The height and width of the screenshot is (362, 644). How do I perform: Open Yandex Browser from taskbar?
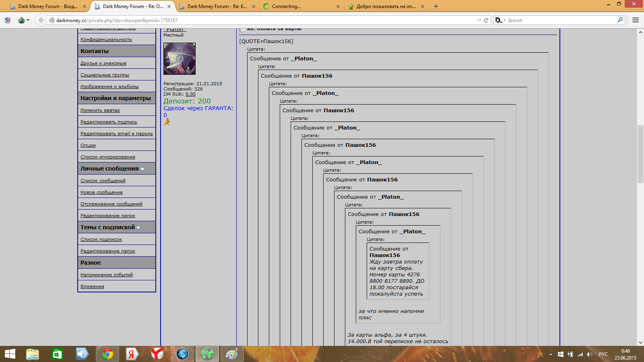(157, 354)
